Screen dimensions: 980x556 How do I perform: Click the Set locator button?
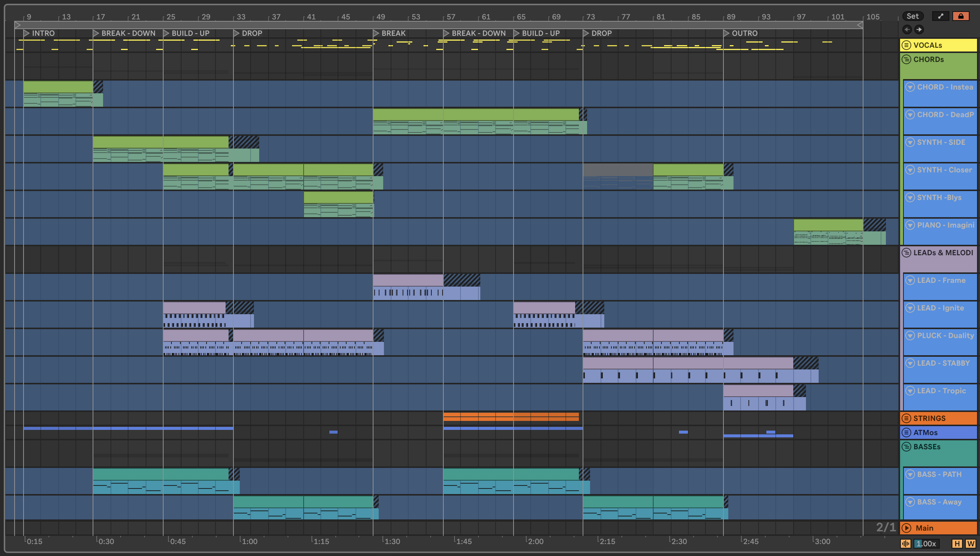click(912, 16)
